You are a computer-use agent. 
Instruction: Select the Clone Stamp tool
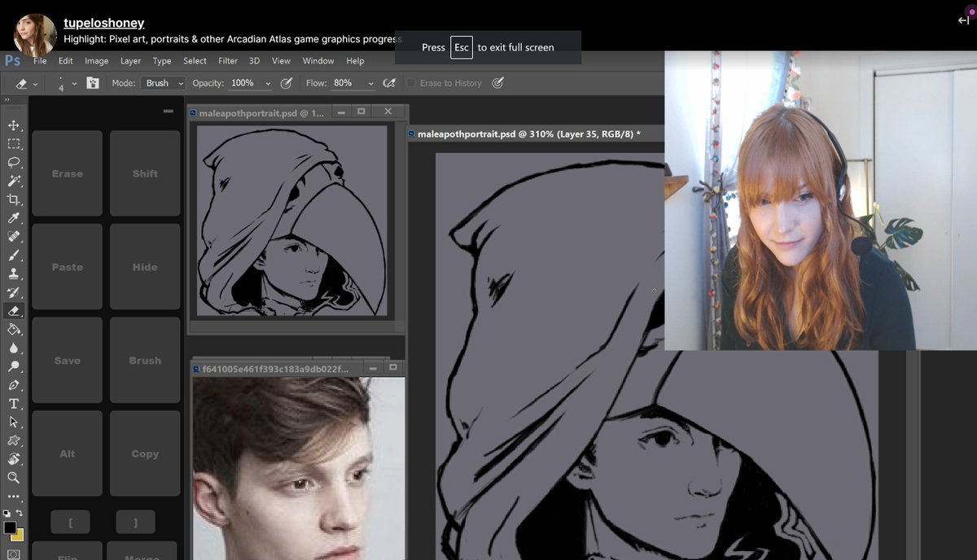tap(13, 273)
